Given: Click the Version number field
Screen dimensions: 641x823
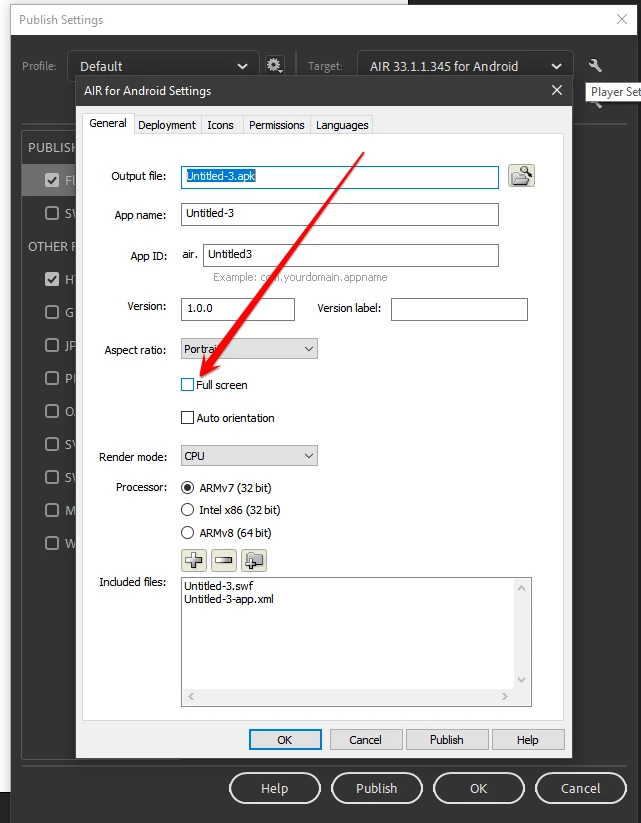Looking at the screenshot, I should click(238, 309).
